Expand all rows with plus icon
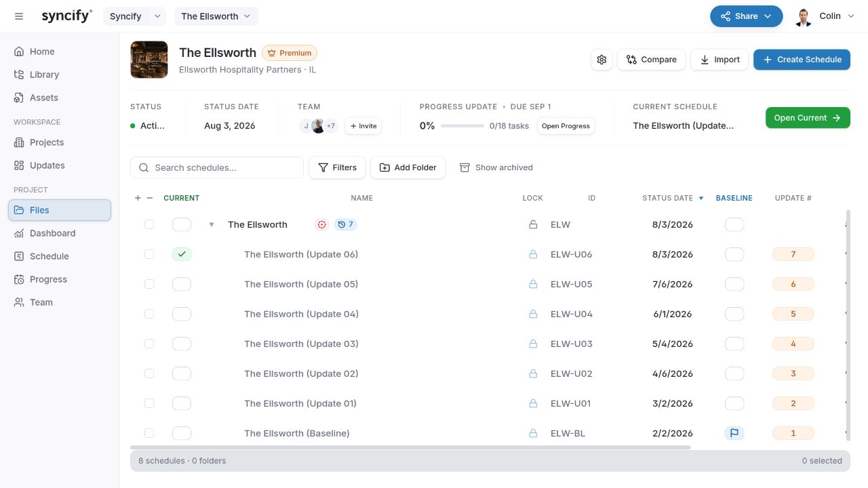 [x=138, y=198]
